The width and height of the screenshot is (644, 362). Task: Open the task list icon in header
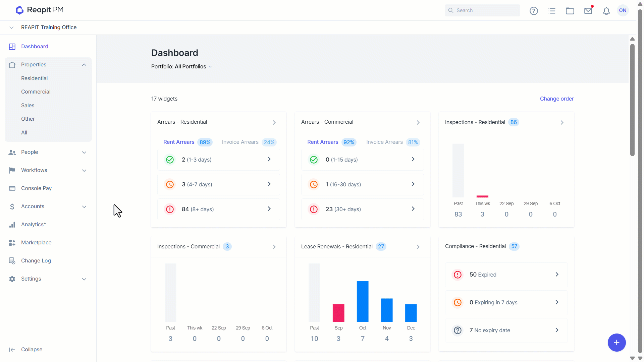point(552,11)
